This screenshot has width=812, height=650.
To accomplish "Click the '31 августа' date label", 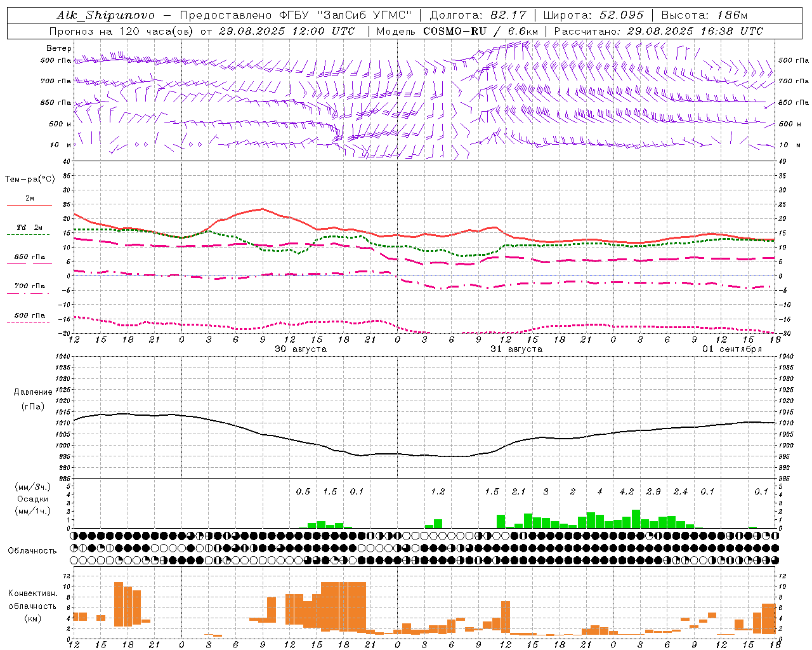I will [516, 349].
